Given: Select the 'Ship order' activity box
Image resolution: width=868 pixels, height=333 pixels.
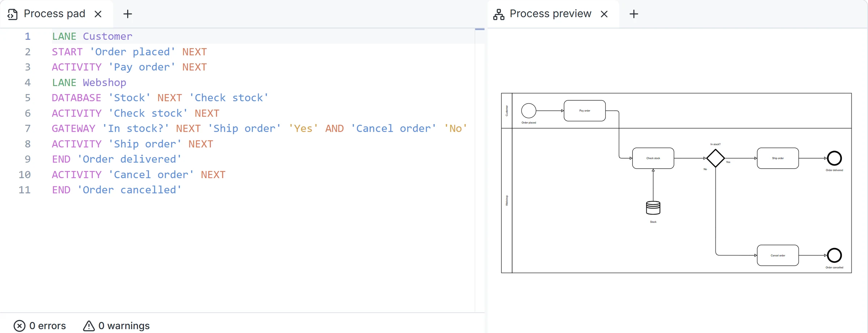Looking at the screenshot, I should [778, 158].
